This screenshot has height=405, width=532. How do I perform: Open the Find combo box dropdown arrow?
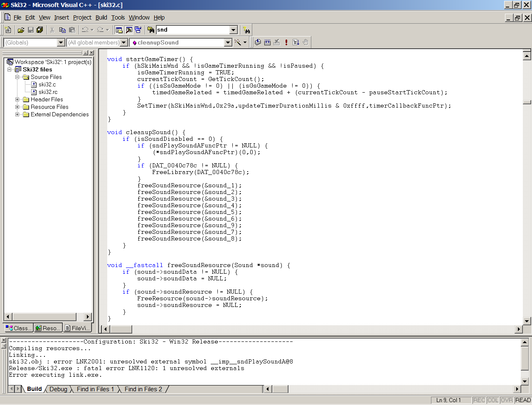tap(233, 30)
